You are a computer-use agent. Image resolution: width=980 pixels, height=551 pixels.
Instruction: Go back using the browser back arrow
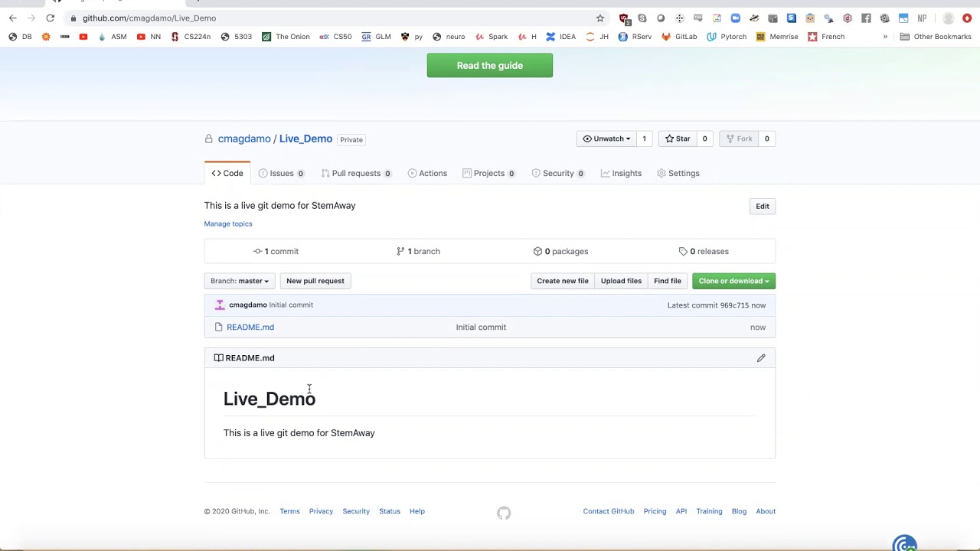13,18
